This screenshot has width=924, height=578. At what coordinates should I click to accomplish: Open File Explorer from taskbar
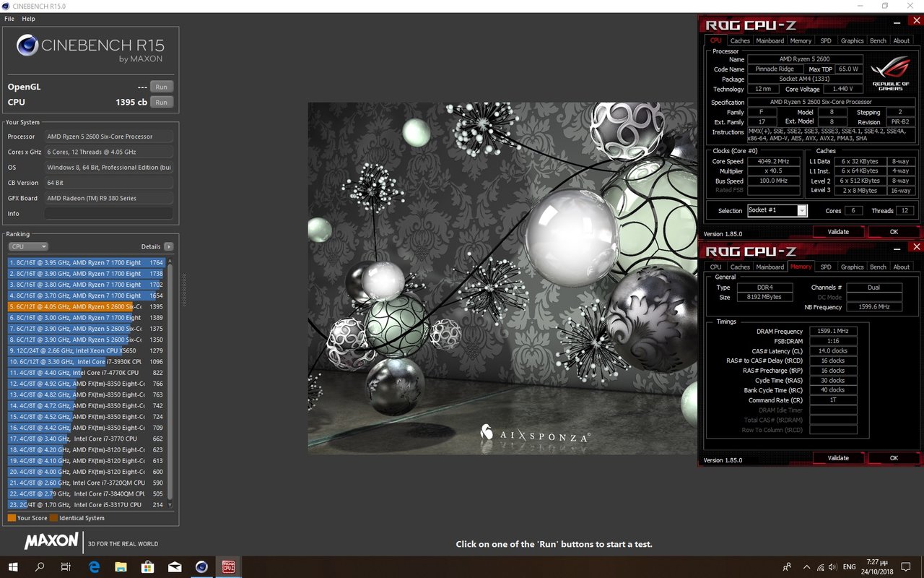click(121, 567)
